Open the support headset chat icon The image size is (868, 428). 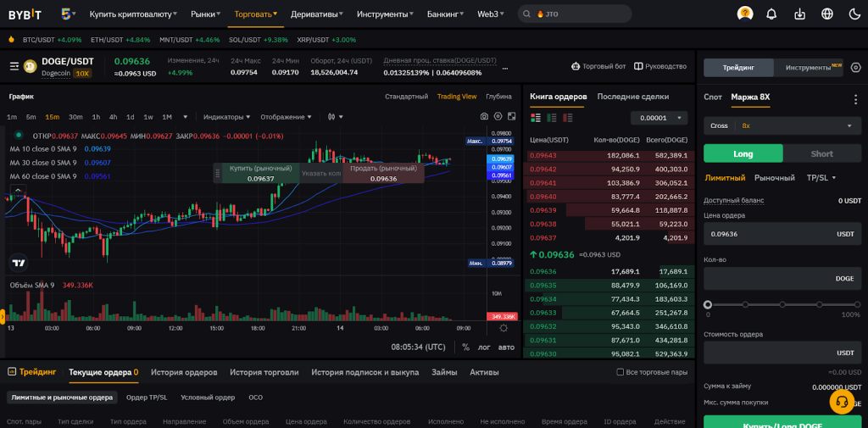842,402
